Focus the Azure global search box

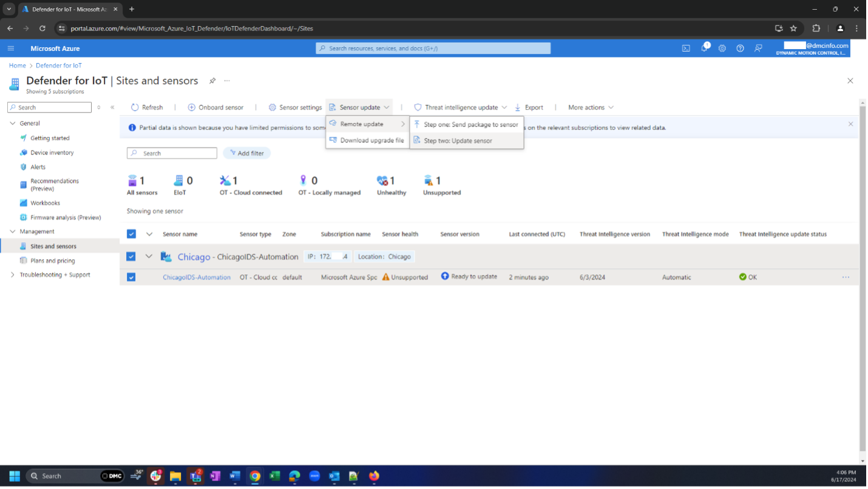pyautogui.click(x=433, y=49)
